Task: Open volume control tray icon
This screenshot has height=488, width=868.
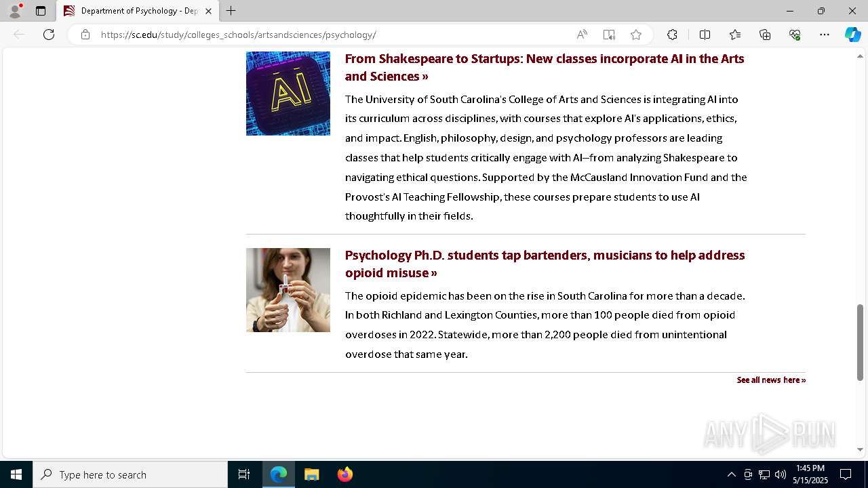Action: point(781,474)
